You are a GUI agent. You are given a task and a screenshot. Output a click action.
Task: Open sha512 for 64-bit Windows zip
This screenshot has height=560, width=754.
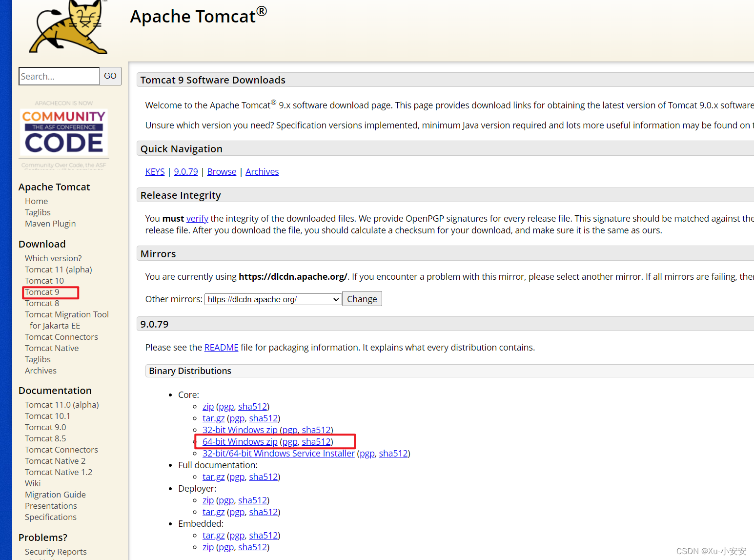(316, 442)
